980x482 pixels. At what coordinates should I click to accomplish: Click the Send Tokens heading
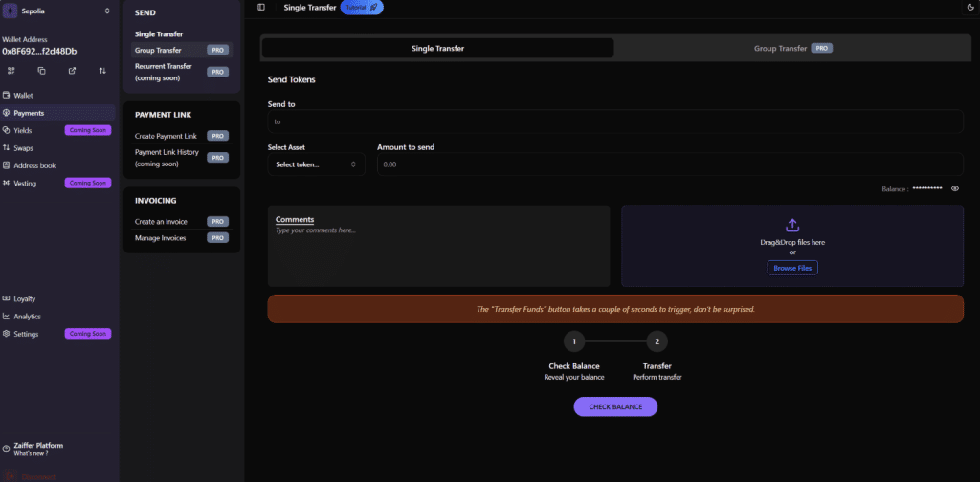292,80
